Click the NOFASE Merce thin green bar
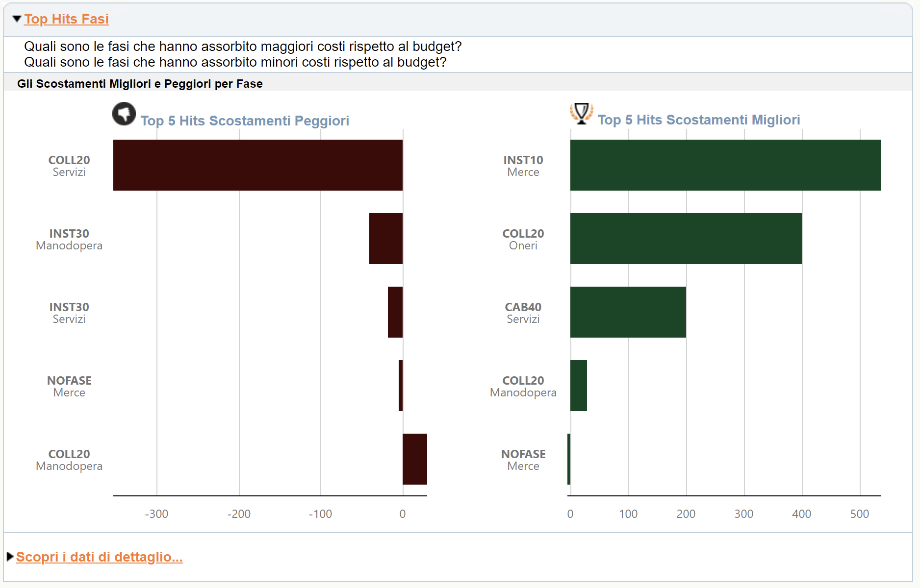The width and height of the screenshot is (920, 588). 569,459
